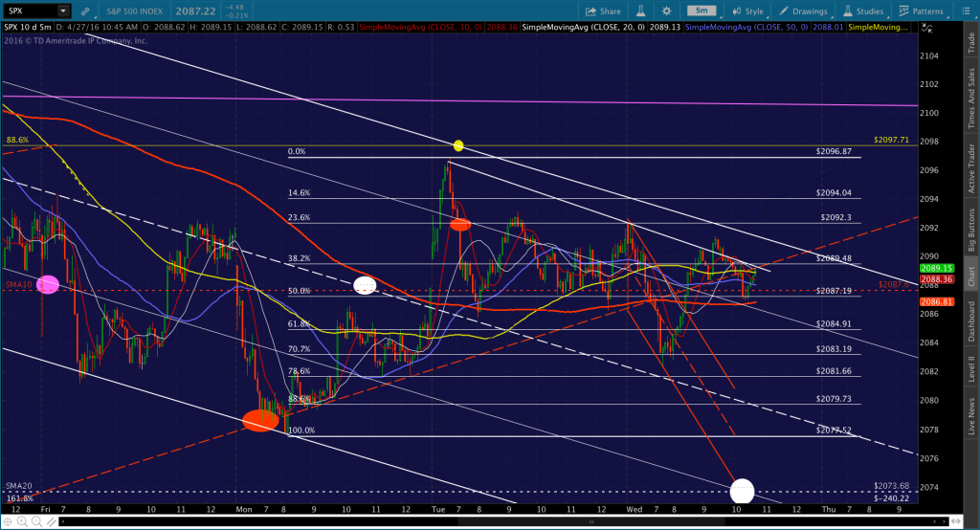Open chart settings gear icon
The width and height of the screenshot is (980, 530).
[x=666, y=11]
